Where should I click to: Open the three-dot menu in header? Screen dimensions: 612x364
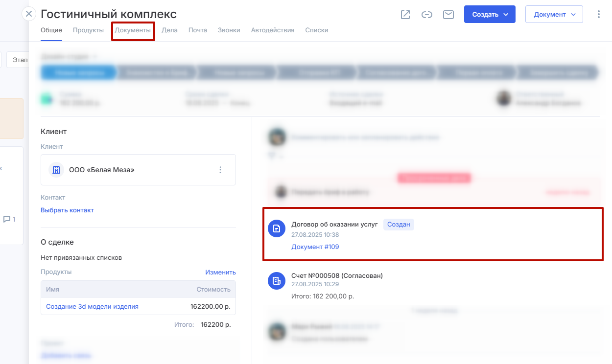tap(598, 15)
